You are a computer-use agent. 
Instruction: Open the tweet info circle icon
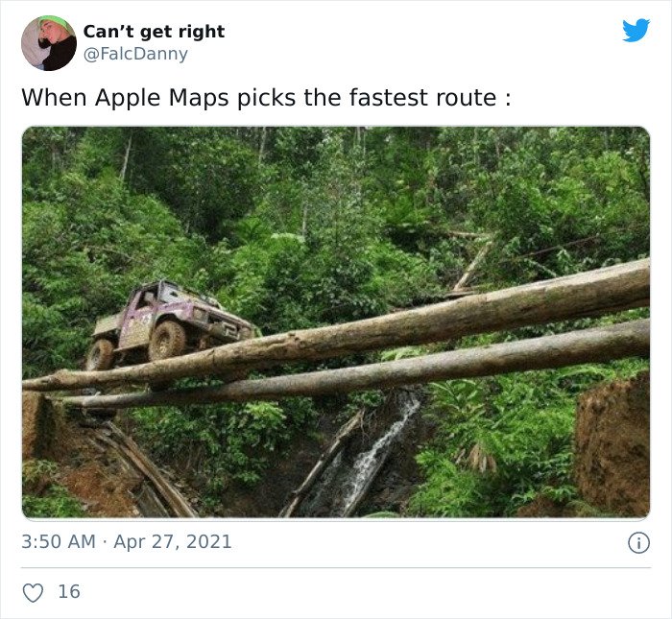[x=638, y=543]
